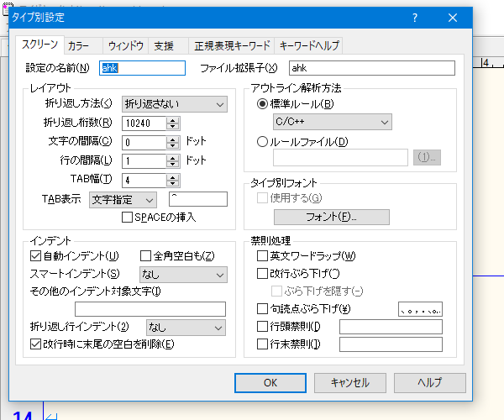Increase 行の間隔 with up arrow

[173, 158]
